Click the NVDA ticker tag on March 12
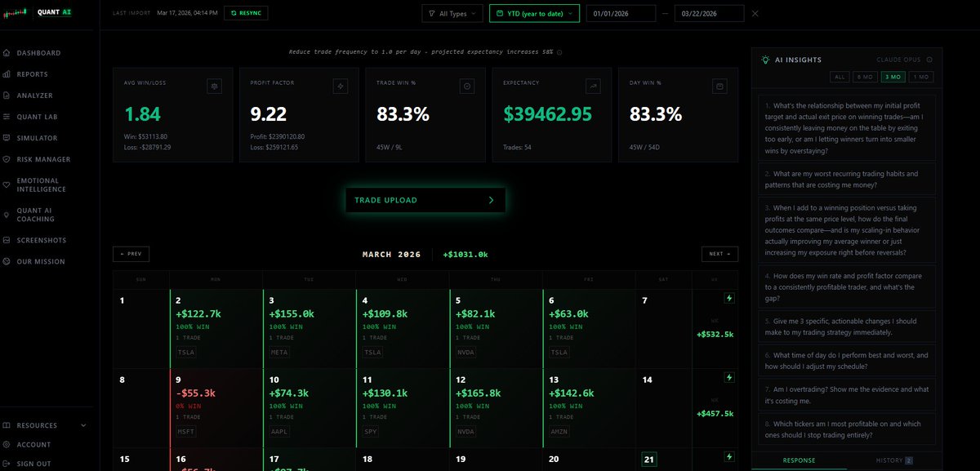980x471 pixels. [x=467, y=431]
